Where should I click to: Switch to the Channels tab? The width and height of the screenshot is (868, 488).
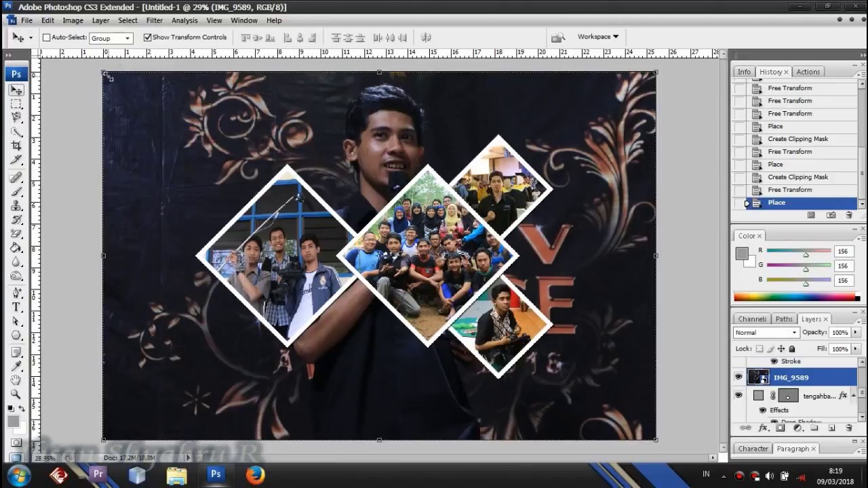click(752, 319)
